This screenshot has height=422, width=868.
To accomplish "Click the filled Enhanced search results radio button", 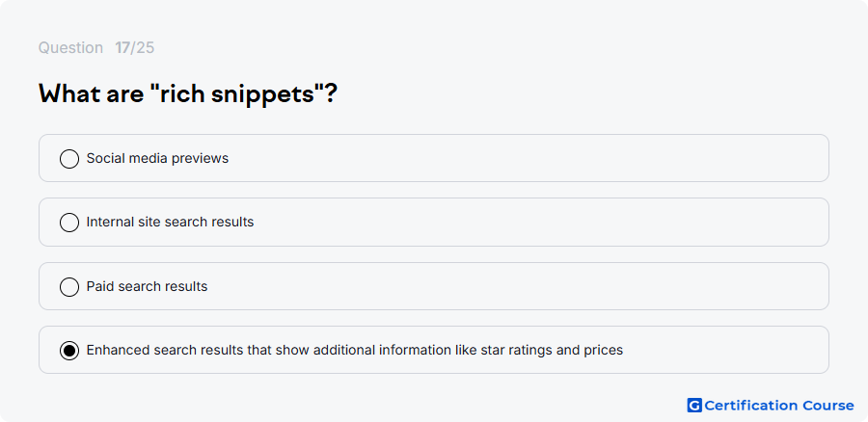I will (x=69, y=351).
